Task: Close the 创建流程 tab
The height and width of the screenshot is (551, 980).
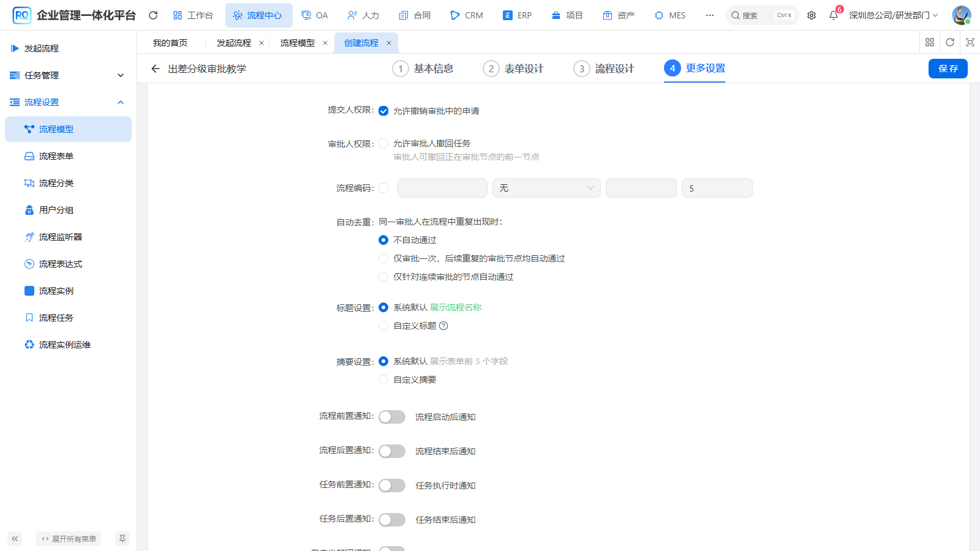Action: [389, 43]
